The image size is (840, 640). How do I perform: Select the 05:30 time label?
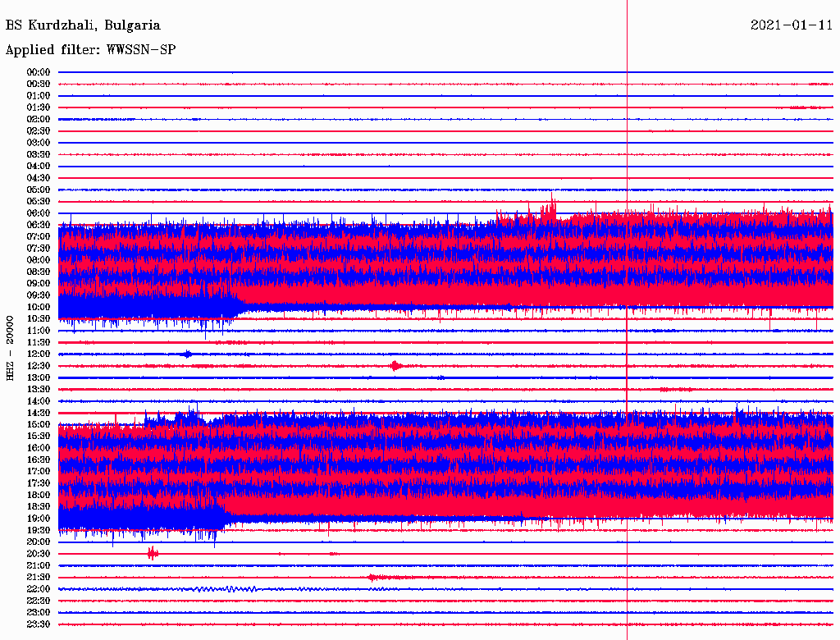point(39,202)
